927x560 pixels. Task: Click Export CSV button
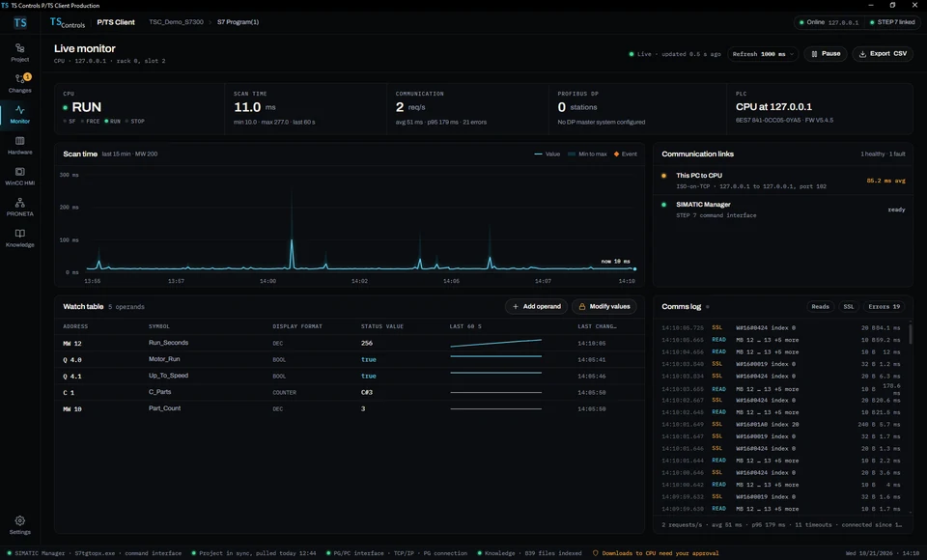pos(883,54)
